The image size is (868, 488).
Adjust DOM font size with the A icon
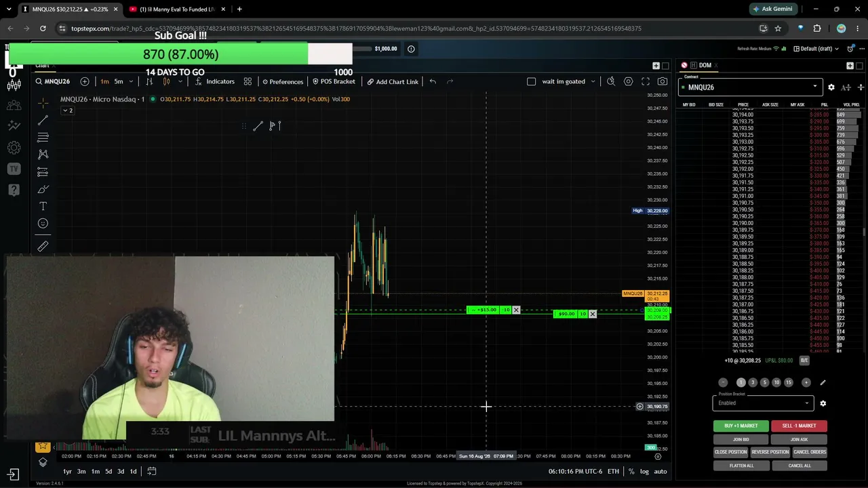tap(846, 87)
